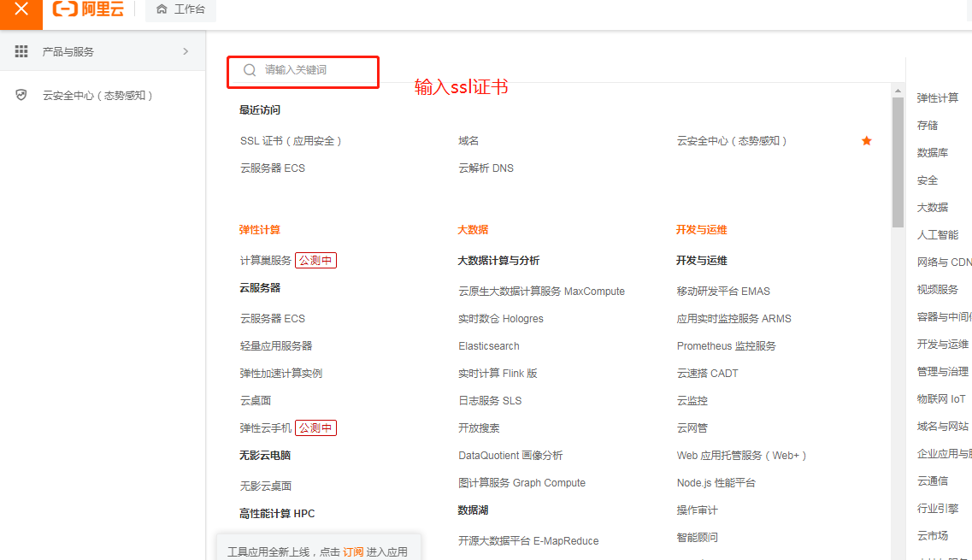Screen dimensions: 972x560
Task: Open 云速搭 CADT
Action: [707, 374]
